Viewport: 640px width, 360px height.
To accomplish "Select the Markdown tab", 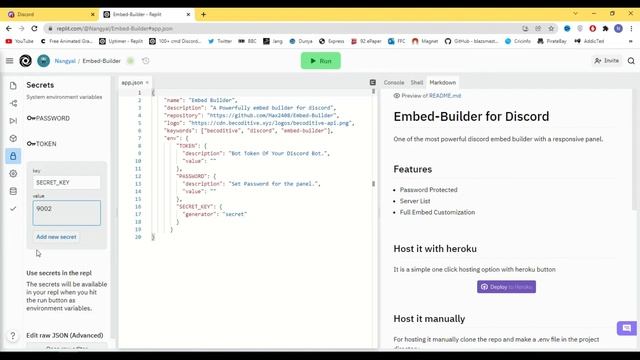I will point(442,82).
